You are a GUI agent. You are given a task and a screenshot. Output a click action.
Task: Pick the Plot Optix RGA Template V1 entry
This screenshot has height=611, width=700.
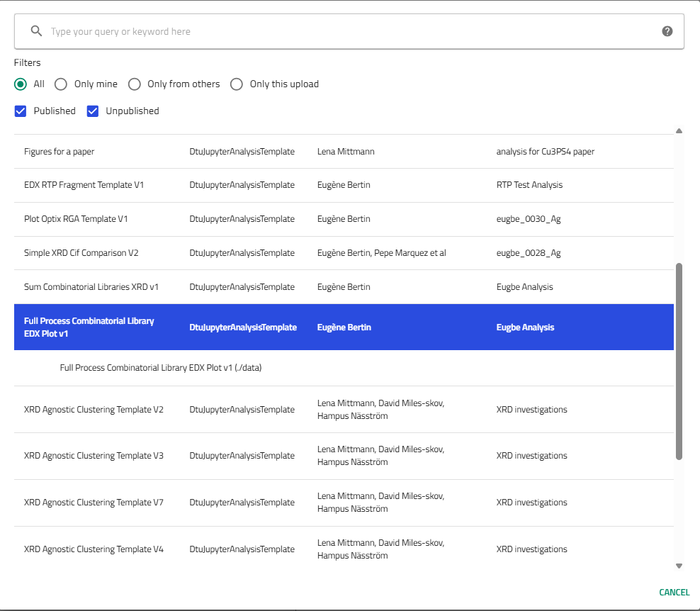(76, 219)
